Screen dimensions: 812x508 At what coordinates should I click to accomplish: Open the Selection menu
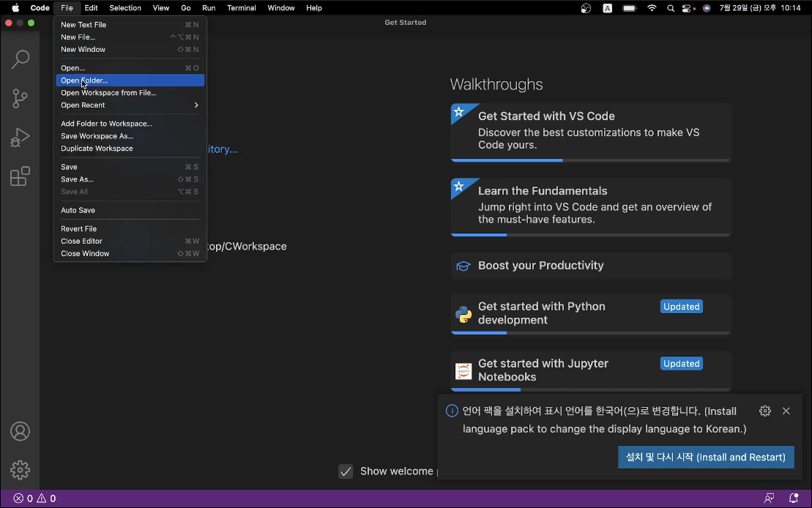tap(125, 8)
